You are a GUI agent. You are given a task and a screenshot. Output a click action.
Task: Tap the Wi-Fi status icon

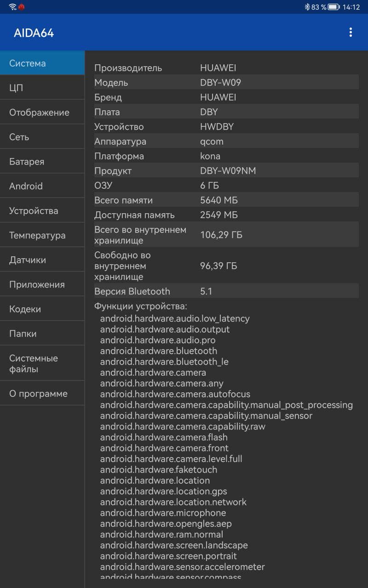[x=12, y=7]
